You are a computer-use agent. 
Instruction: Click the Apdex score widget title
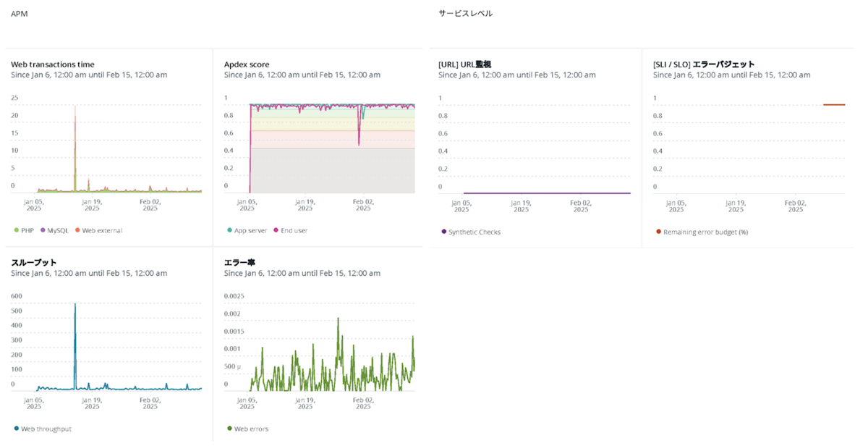pos(247,64)
